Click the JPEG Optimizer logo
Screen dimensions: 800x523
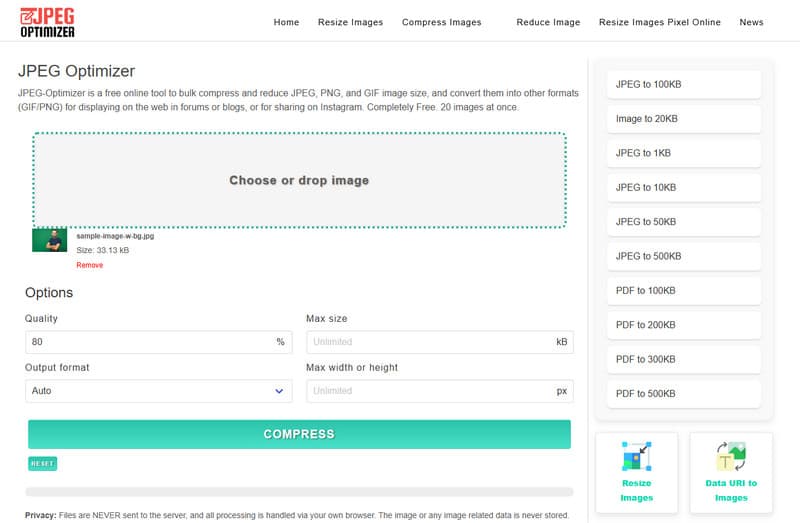47,21
